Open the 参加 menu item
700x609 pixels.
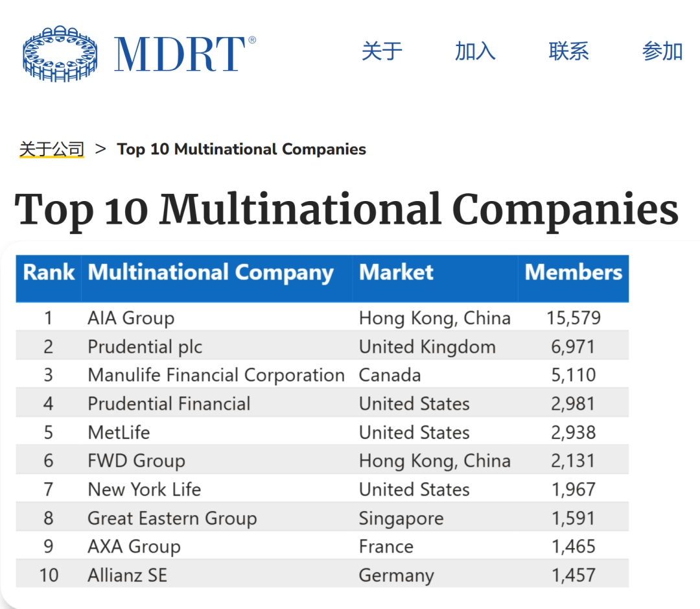662,52
